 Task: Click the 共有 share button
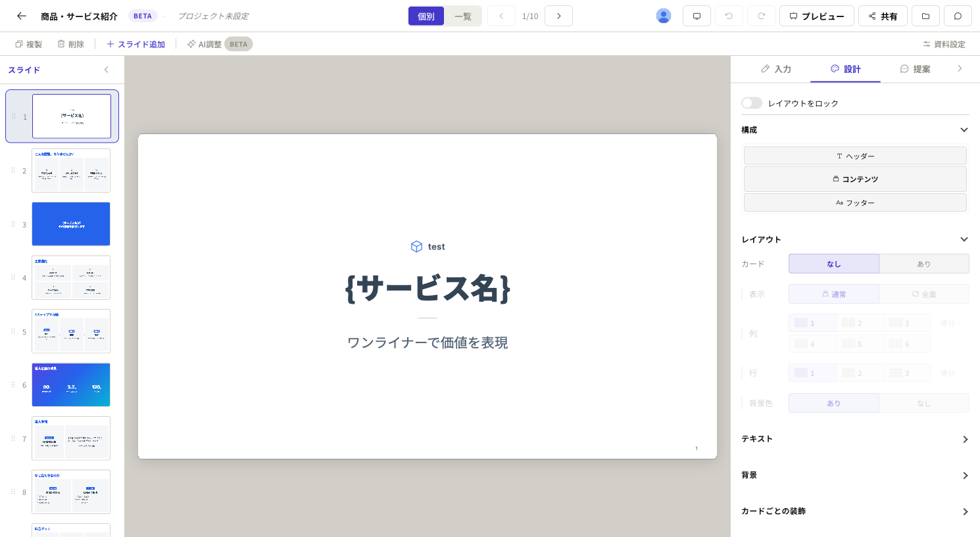pos(883,16)
